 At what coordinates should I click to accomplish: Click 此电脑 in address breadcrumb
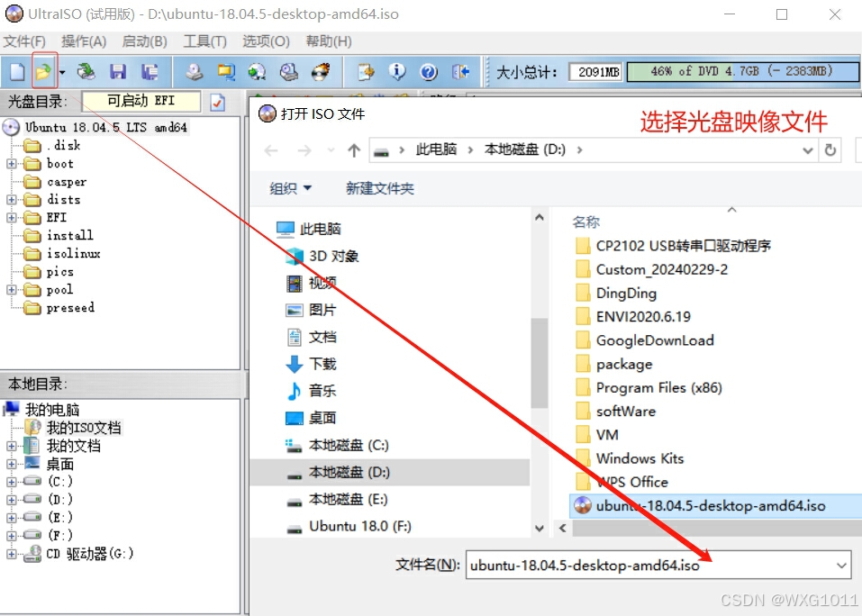coord(436,149)
